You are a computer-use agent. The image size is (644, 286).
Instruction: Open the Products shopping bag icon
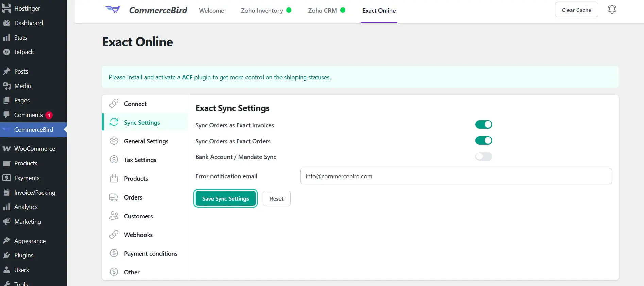pos(114,178)
